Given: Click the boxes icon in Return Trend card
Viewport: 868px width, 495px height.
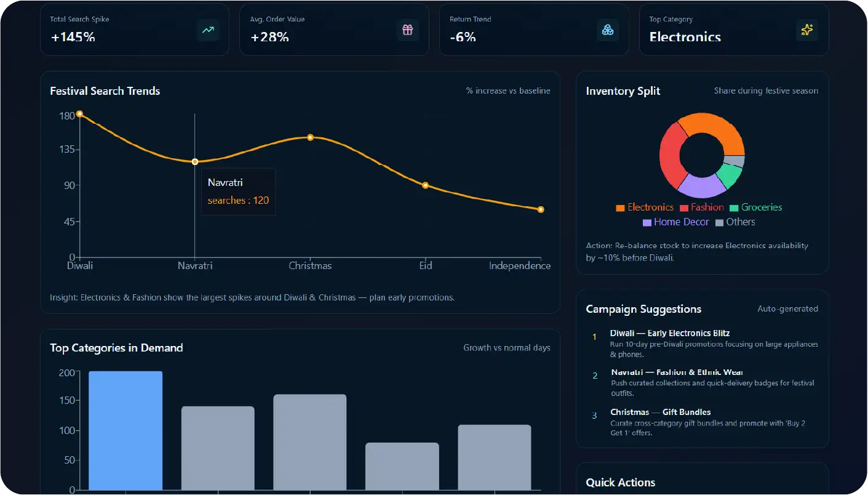Looking at the screenshot, I should click(x=608, y=30).
